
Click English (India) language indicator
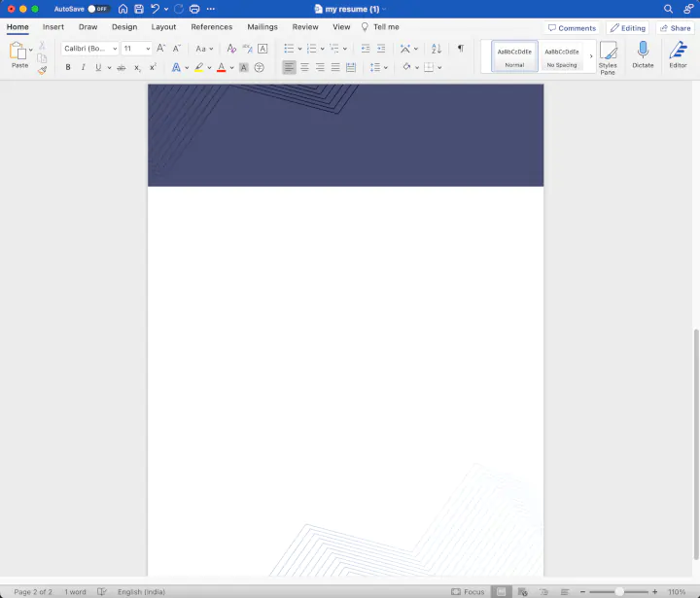141,592
